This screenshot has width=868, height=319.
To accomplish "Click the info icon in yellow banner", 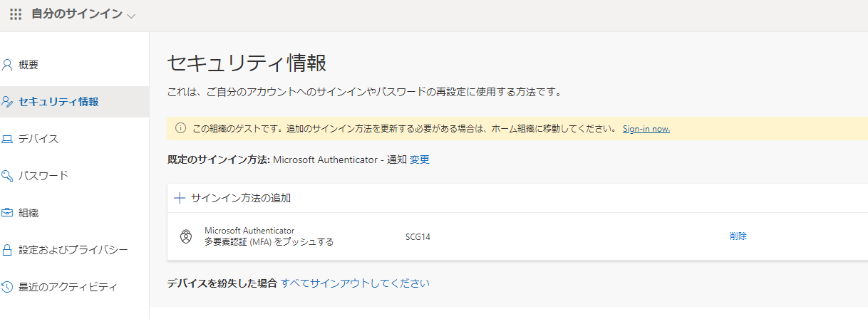I will pyautogui.click(x=180, y=129).
